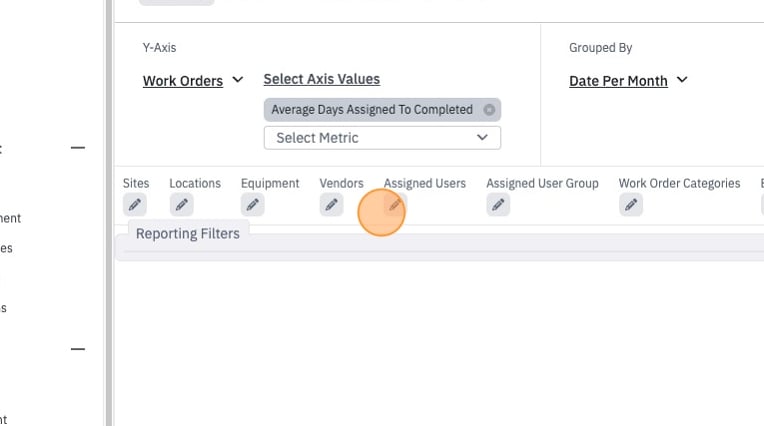This screenshot has height=426, width=764.
Task: Click the Average Days Assigned To Completed tag
Action: (x=372, y=110)
